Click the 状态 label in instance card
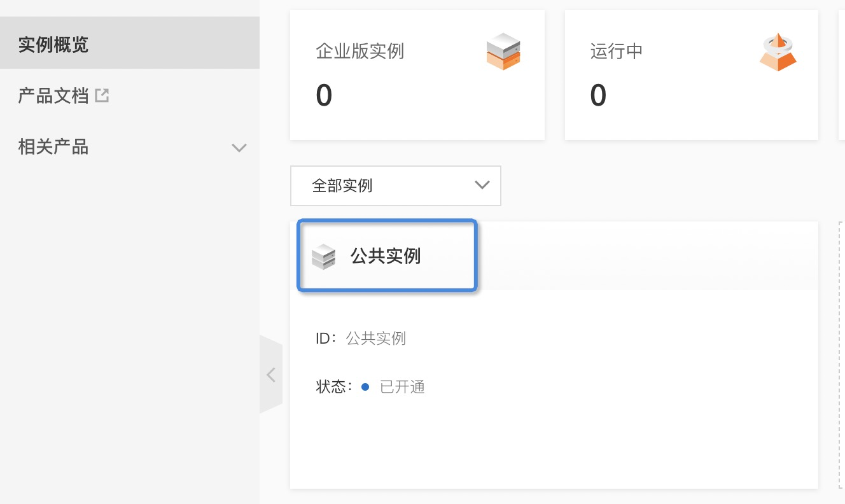The width and height of the screenshot is (845, 504). click(x=332, y=387)
